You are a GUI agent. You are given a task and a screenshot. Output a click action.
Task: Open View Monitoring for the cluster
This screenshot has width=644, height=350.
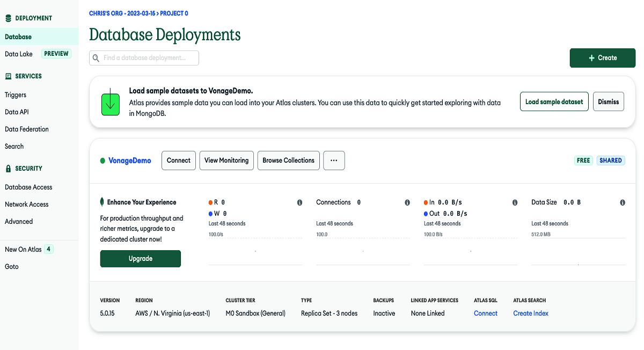click(226, 161)
